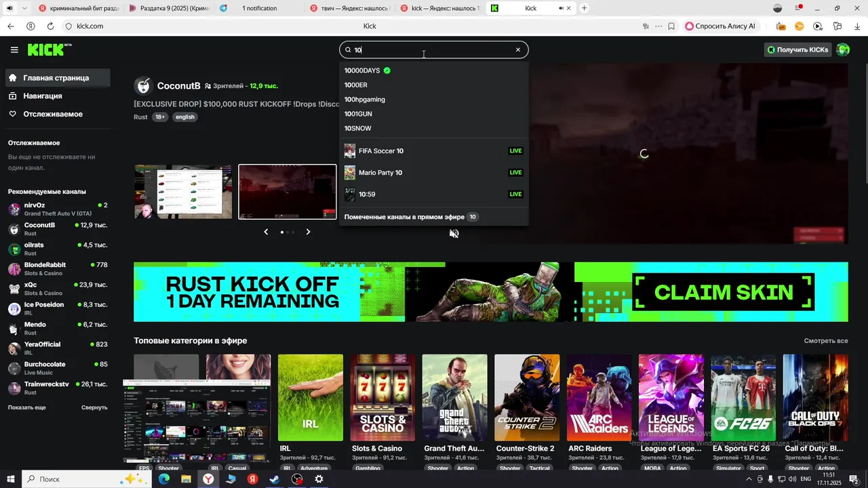
Task: Collapse the sidebar list with Свернуть
Action: pyautogui.click(x=94, y=407)
